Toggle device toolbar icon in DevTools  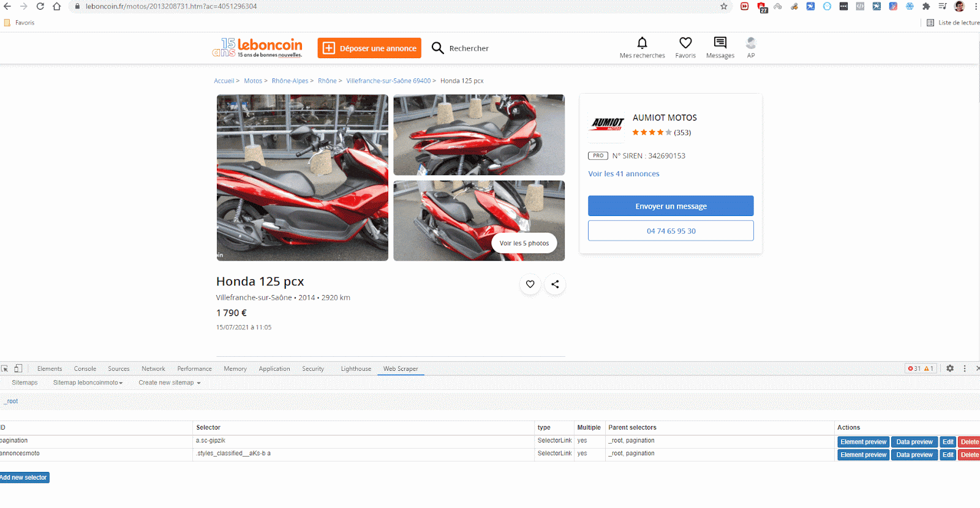click(18, 368)
